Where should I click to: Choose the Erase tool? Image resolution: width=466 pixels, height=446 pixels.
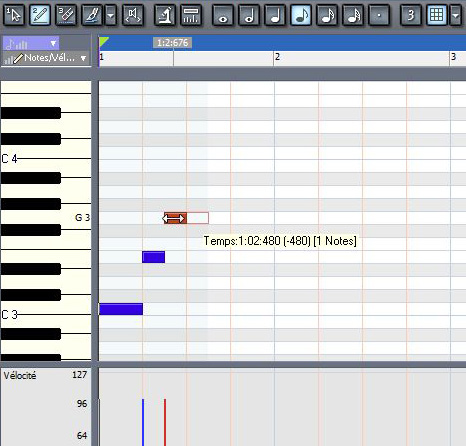66,15
